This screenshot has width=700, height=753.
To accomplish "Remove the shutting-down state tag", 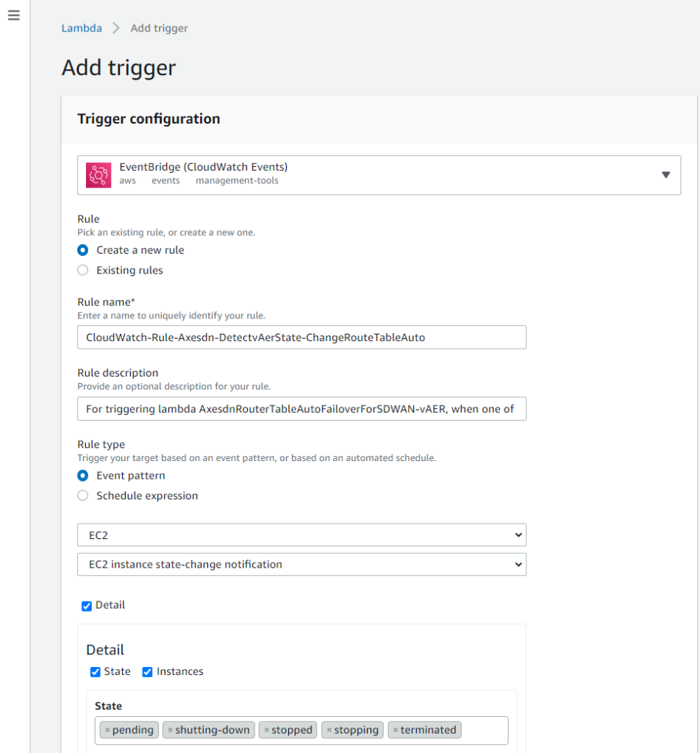I will (x=171, y=730).
